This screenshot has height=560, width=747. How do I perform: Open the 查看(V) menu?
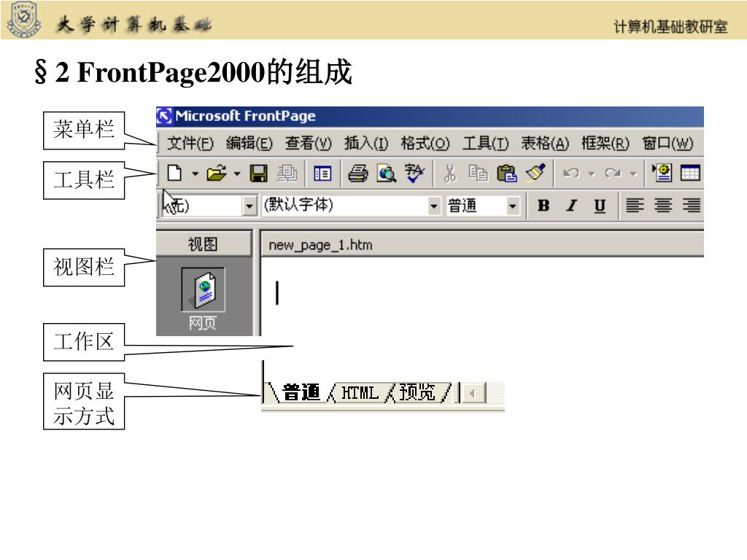click(309, 143)
